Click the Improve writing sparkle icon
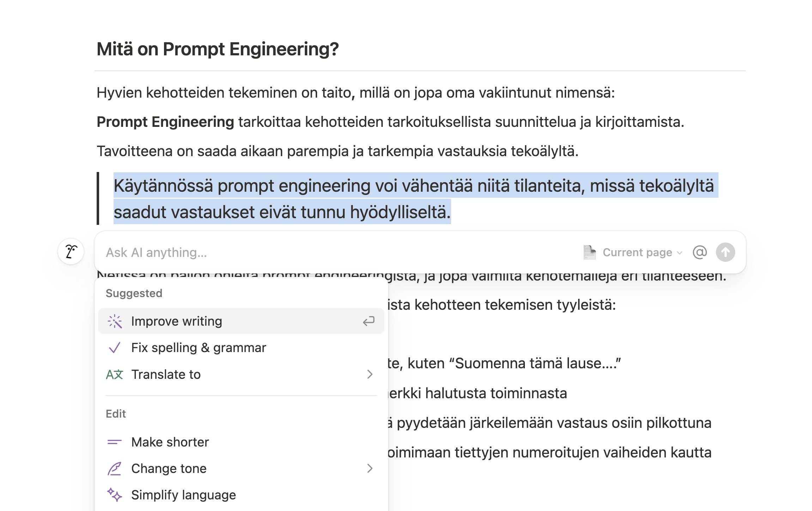 (x=115, y=321)
